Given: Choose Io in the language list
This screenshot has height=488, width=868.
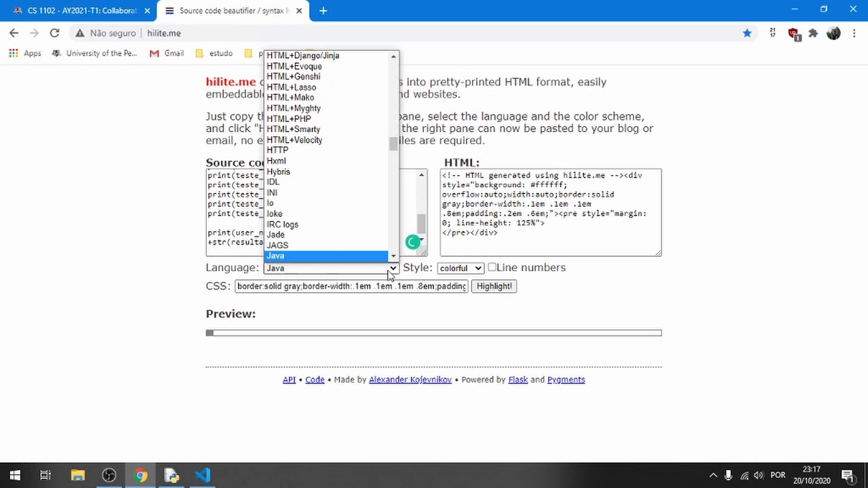Looking at the screenshot, I should [326, 203].
